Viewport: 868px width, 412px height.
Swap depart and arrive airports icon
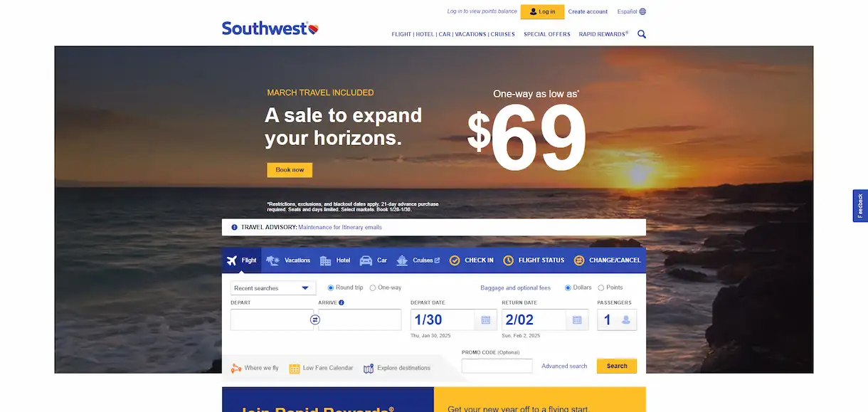pyautogui.click(x=315, y=320)
